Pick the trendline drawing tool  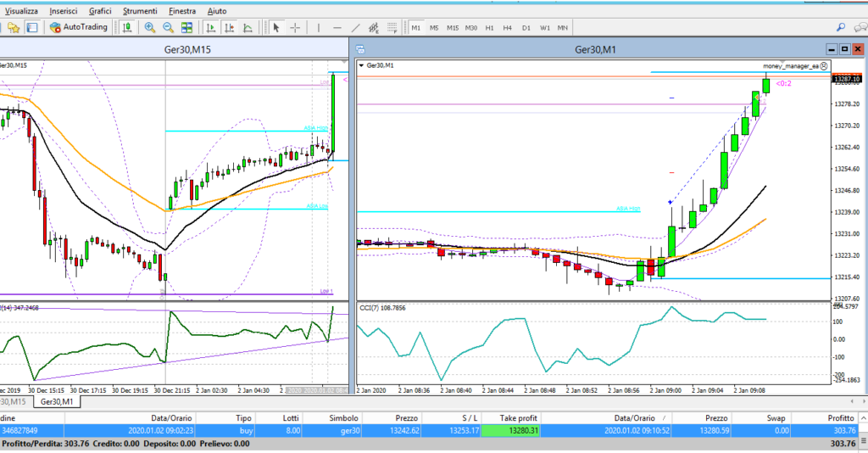355,27
